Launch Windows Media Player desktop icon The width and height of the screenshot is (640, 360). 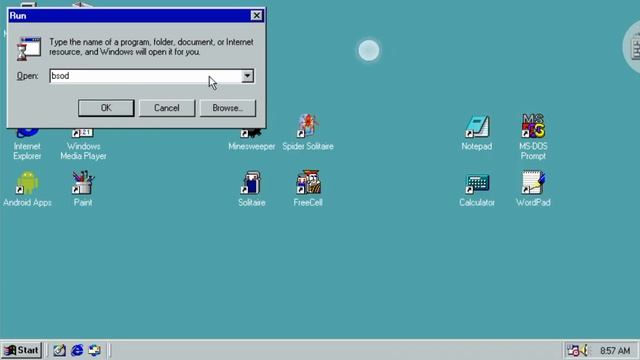83,143
